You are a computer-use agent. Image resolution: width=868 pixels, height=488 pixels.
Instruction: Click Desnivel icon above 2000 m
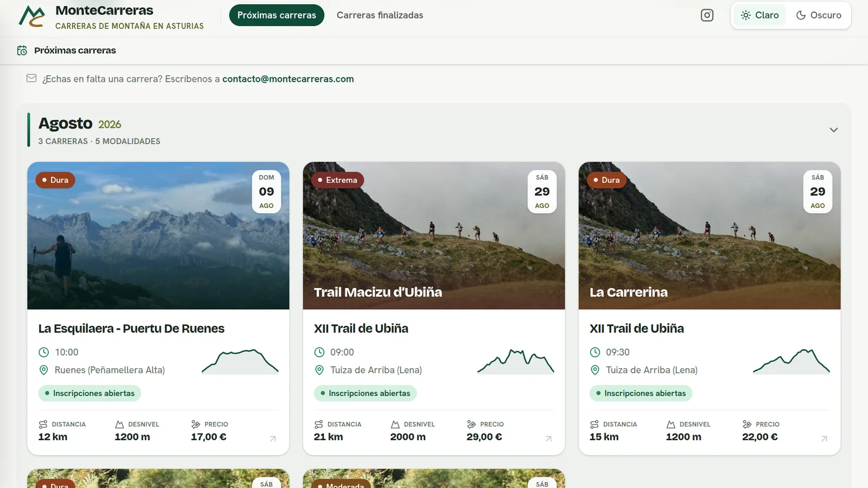click(x=395, y=425)
